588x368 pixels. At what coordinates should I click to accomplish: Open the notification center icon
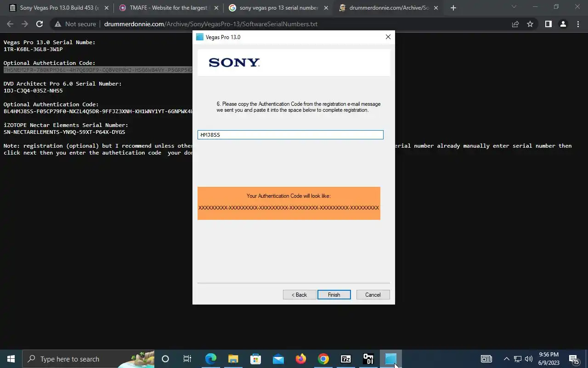point(574,359)
